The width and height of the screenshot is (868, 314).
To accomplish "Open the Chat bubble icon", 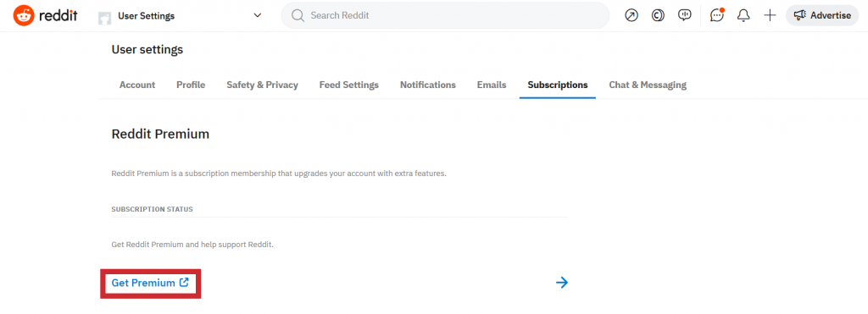I will coord(717,15).
